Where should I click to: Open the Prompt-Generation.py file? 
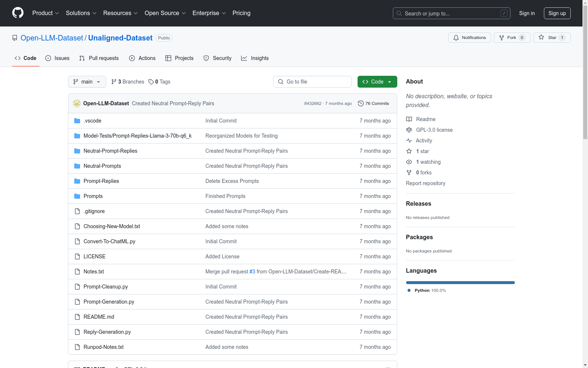coord(109,302)
